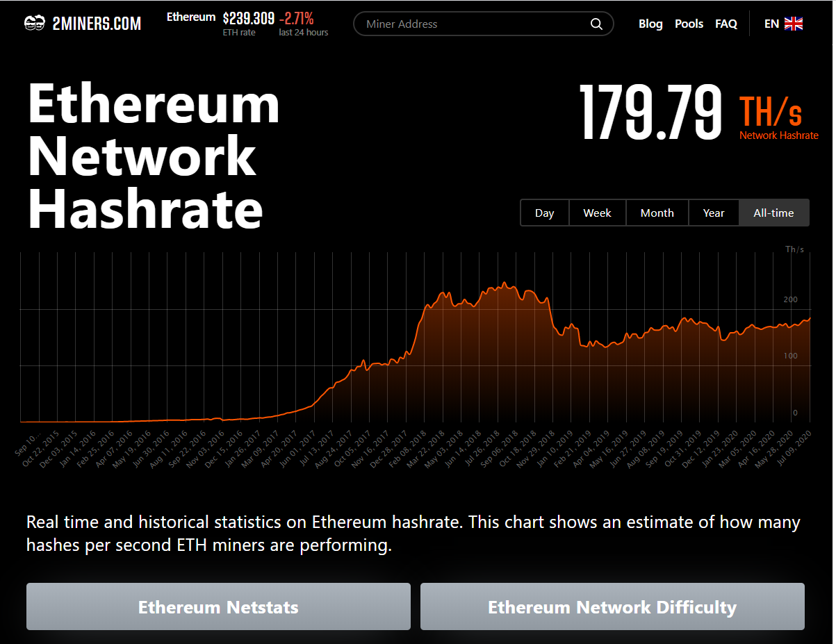
Task: Click the 'last 24 hours' caption
Action: click(x=304, y=33)
